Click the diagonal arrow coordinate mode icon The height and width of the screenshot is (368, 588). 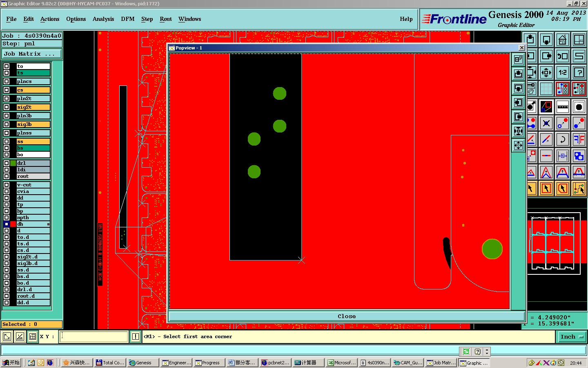(x=7, y=337)
